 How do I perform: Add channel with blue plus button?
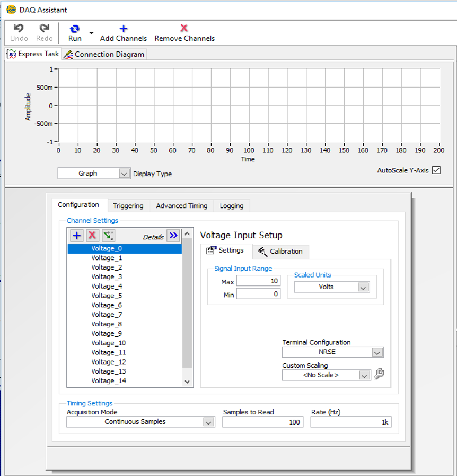[77, 235]
